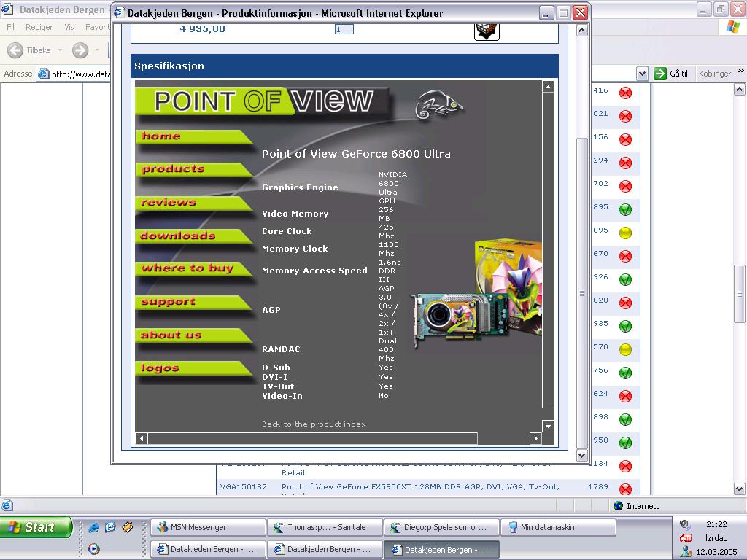Open the 'where to buy' page
Image resolution: width=747 pixels, height=560 pixels.
(187, 268)
